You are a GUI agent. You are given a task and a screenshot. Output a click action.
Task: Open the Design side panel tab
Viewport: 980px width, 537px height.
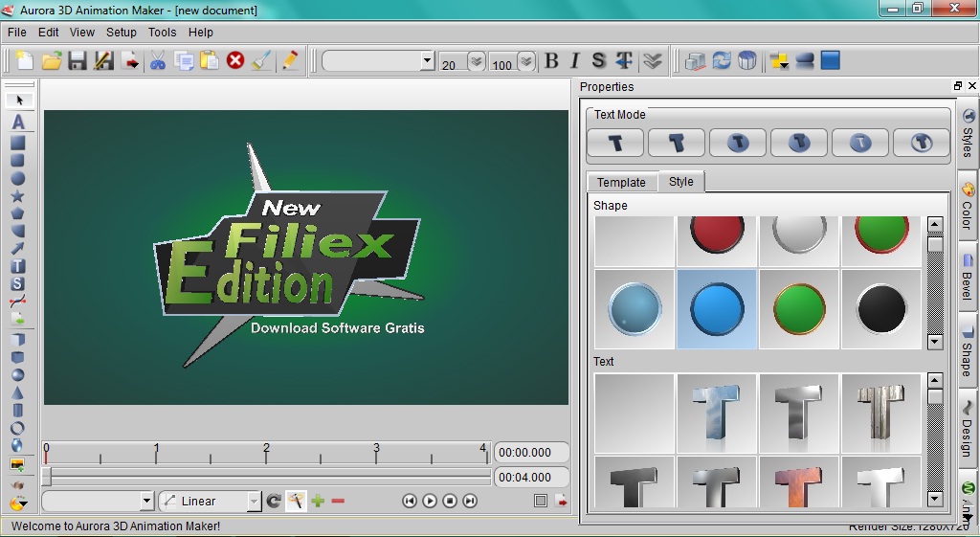pyautogui.click(x=968, y=430)
